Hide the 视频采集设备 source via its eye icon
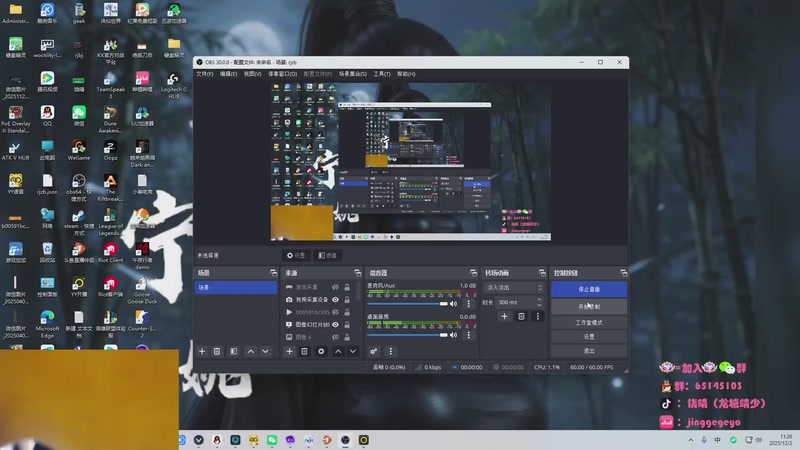 click(335, 299)
